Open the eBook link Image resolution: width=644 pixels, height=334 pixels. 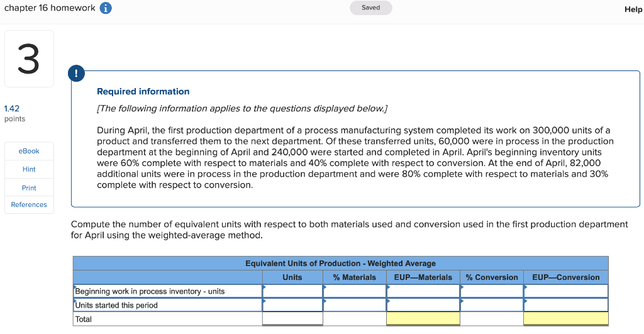click(29, 151)
